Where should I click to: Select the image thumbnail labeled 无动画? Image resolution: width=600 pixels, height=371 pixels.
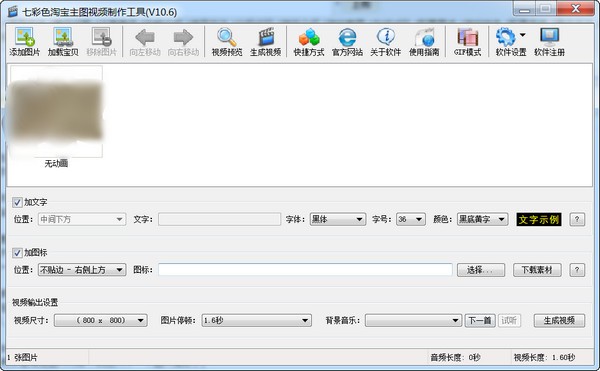click(56, 111)
